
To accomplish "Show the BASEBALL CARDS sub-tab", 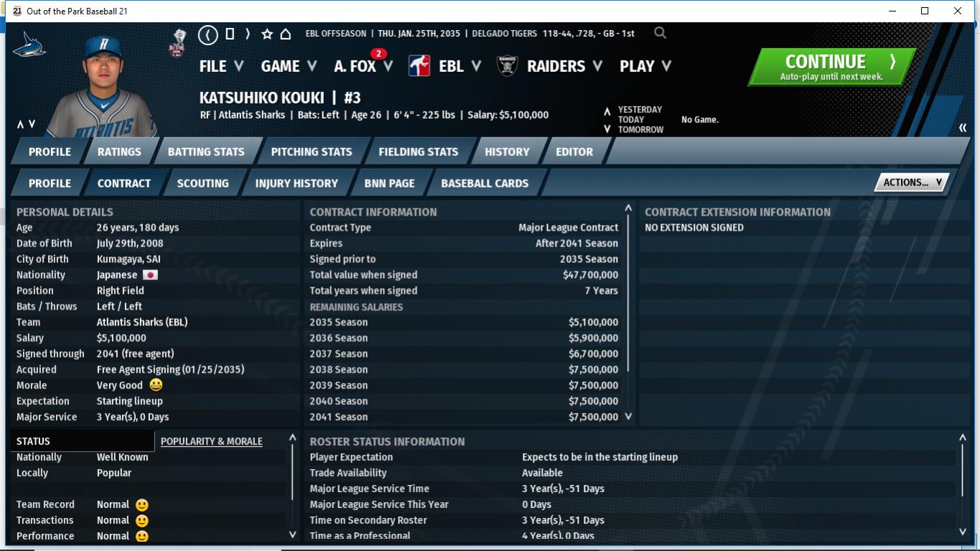I will [x=485, y=183].
